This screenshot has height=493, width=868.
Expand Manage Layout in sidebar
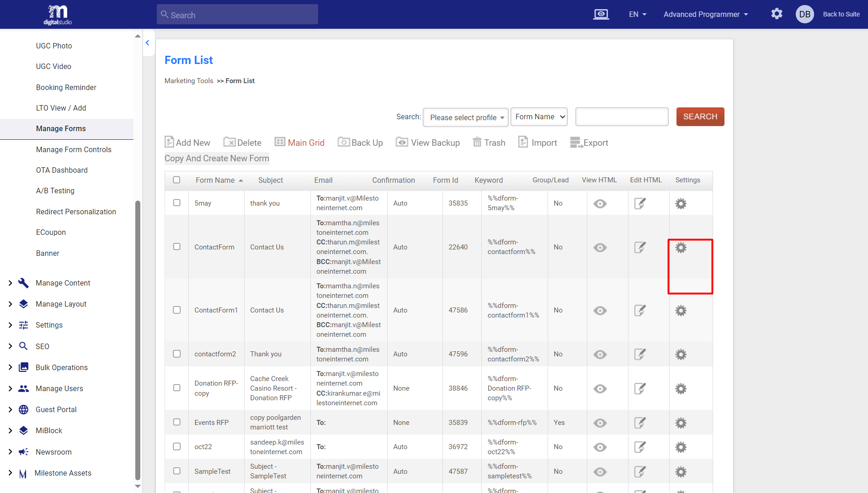[61, 304]
